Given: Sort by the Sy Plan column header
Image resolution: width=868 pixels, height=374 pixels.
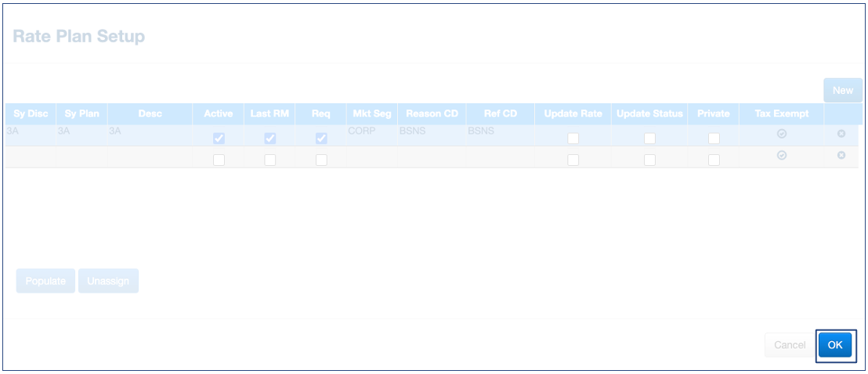Looking at the screenshot, I should (81, 114).
